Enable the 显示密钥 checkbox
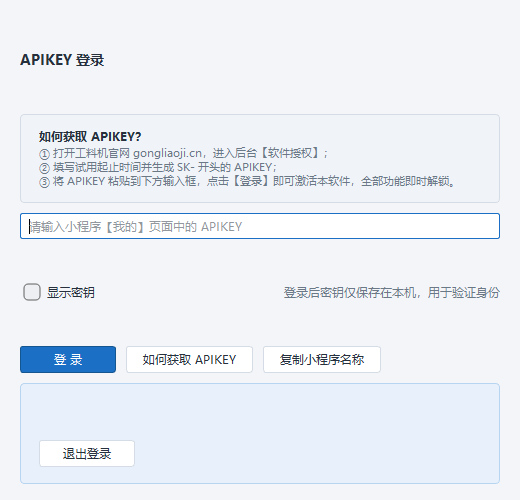The image size is (520, 500). [x=32, y=292]
